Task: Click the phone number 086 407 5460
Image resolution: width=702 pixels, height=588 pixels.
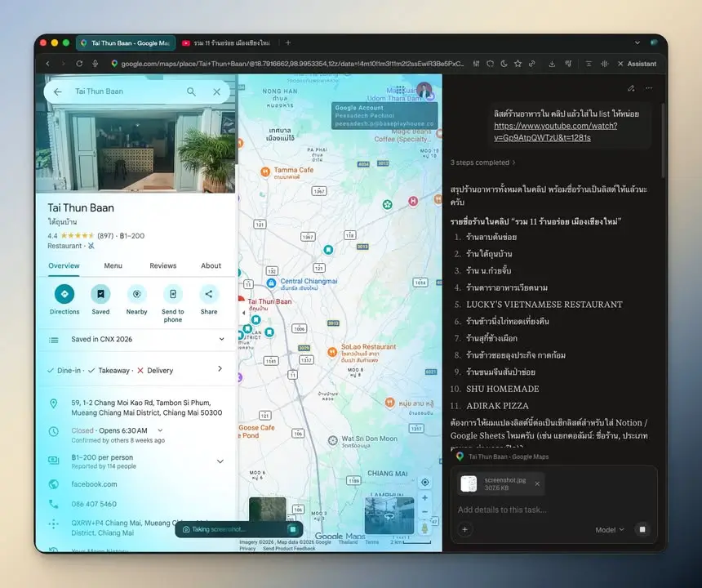Action: click(94, 504)
